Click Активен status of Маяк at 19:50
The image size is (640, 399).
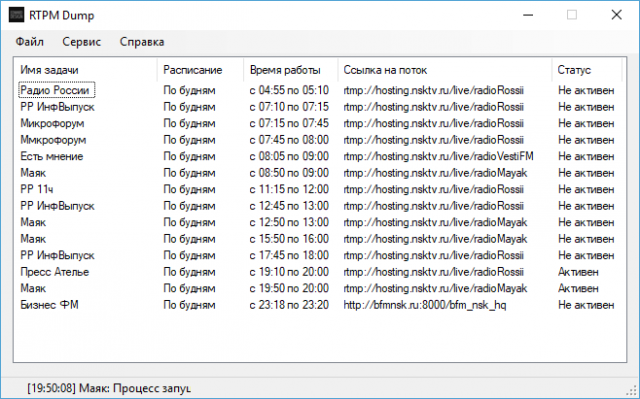point(578,288)
